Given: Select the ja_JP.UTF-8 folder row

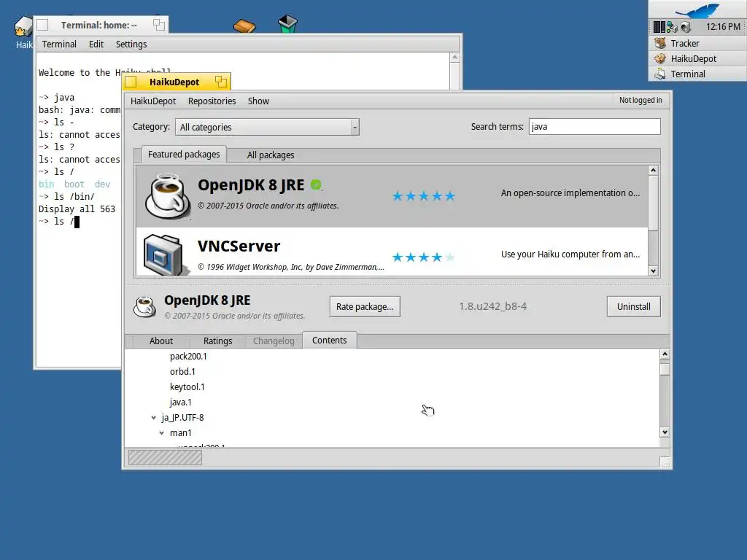Looking at the screenshot, I should click(x=182, y=418).
